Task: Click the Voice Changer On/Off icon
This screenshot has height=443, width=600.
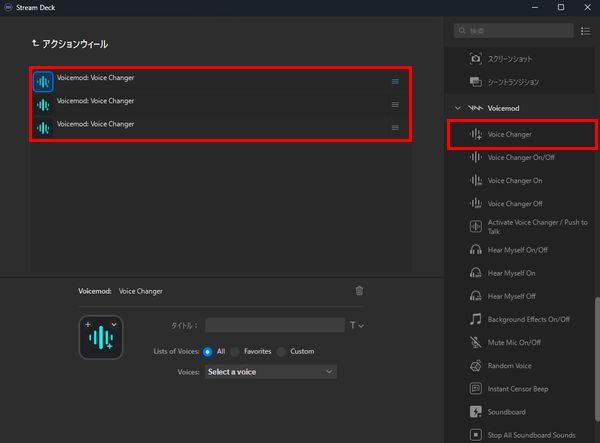Action: click(x=475, y=157)
